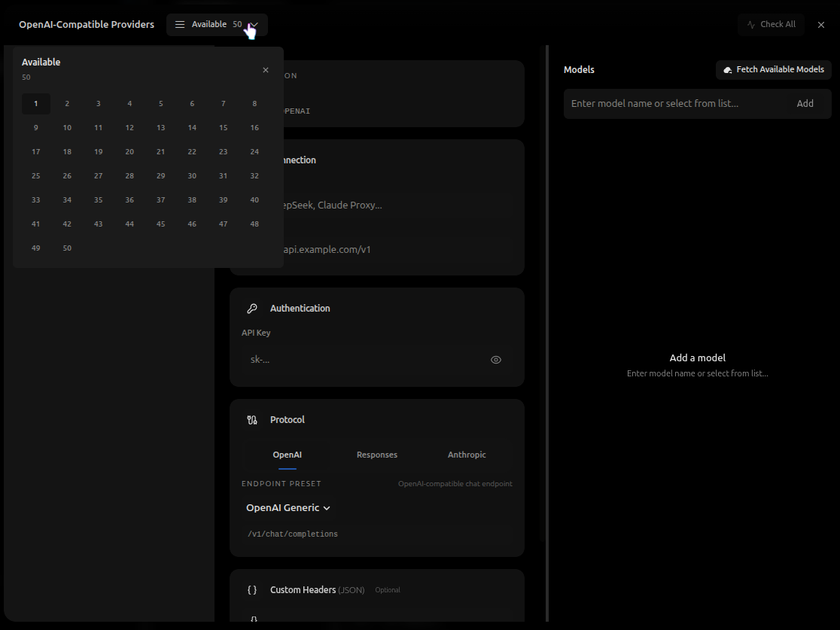This screenshot has width=840, height=630.
Task: Select slot 49 in Available grid
Action: click(x=36, y=248)
